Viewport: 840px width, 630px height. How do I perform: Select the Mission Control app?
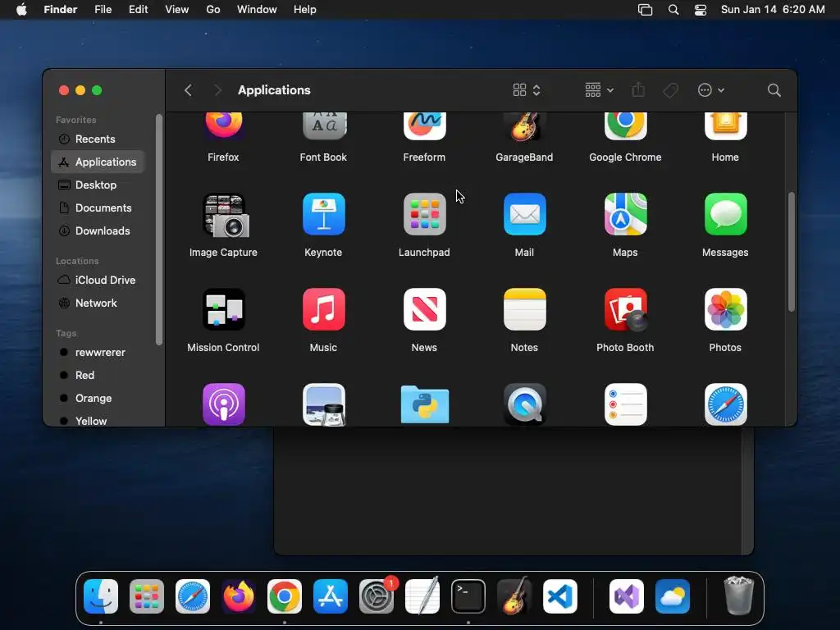click(x=223, y=309)
